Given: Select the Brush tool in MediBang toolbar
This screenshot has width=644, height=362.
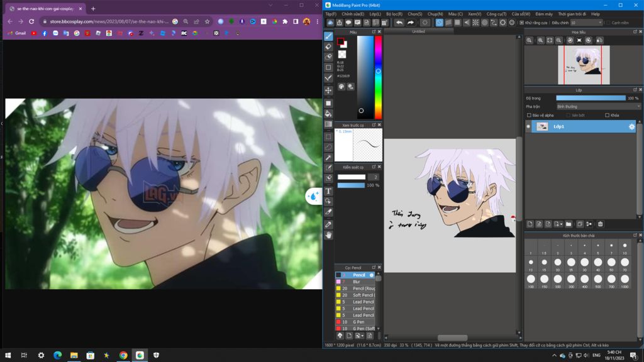Looking at the screenshot, I should (x=328, y=36).
